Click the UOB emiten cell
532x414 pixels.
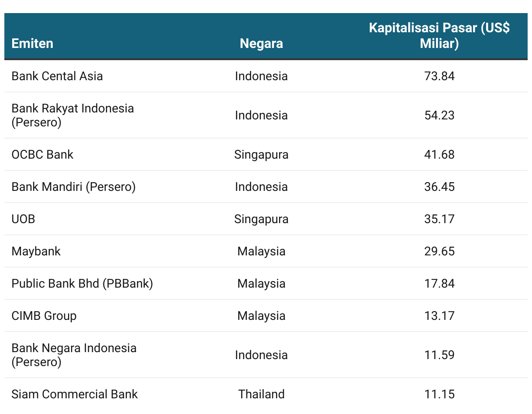pyautogui.click(x=23, y=219)
